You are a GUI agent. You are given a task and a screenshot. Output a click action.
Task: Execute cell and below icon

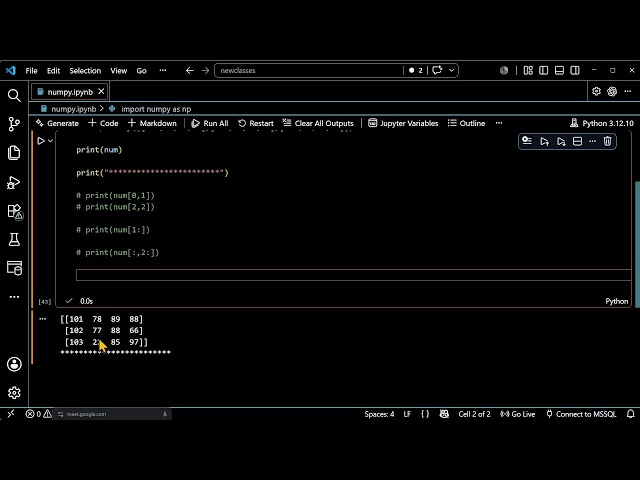561,142
